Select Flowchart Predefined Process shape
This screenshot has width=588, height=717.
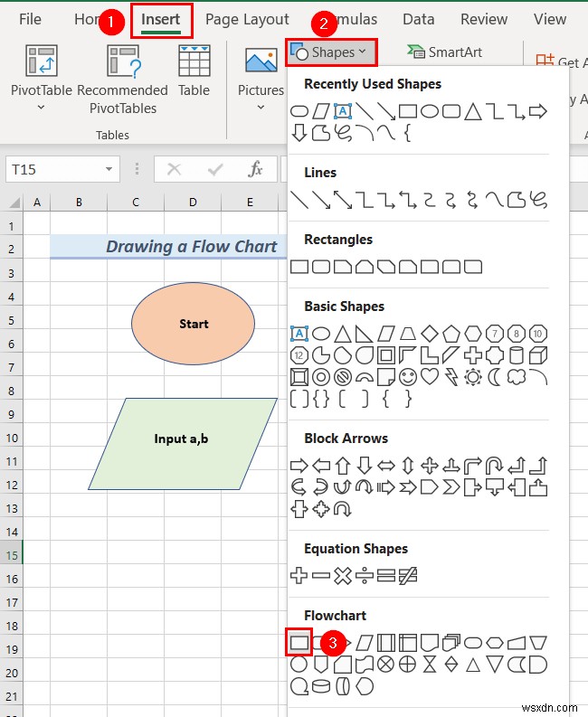[x=385, y=643]
